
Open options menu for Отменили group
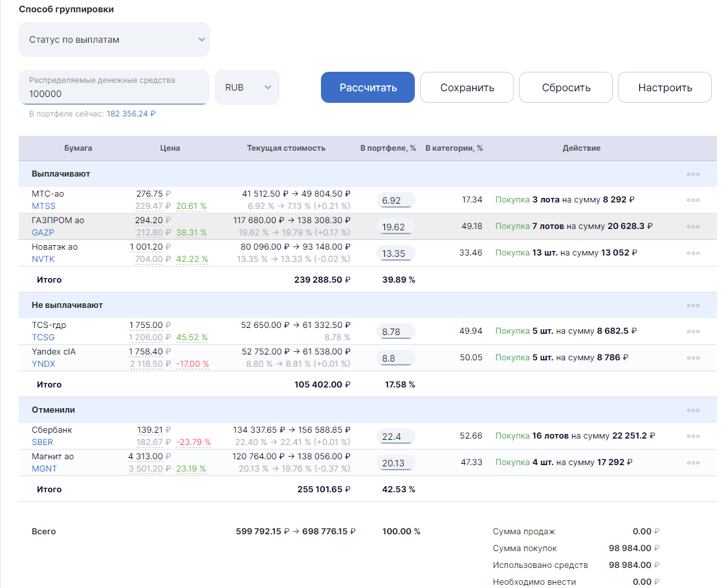point(693,411)
